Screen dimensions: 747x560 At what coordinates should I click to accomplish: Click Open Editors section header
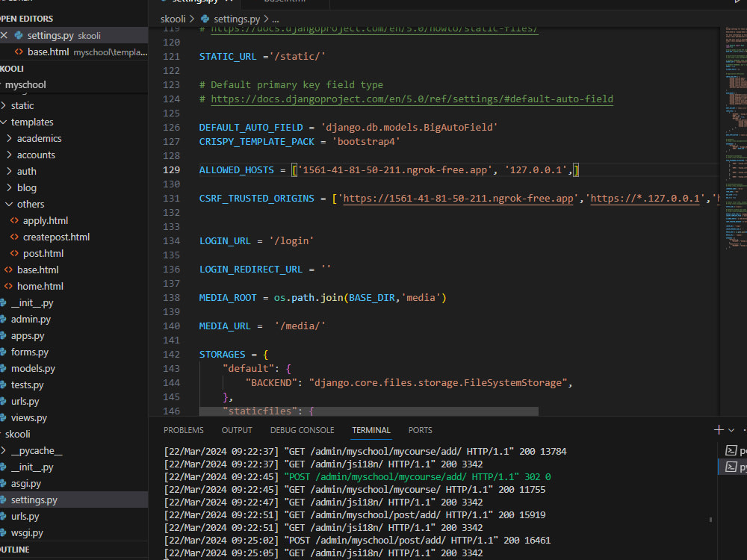tap(74, 19)
